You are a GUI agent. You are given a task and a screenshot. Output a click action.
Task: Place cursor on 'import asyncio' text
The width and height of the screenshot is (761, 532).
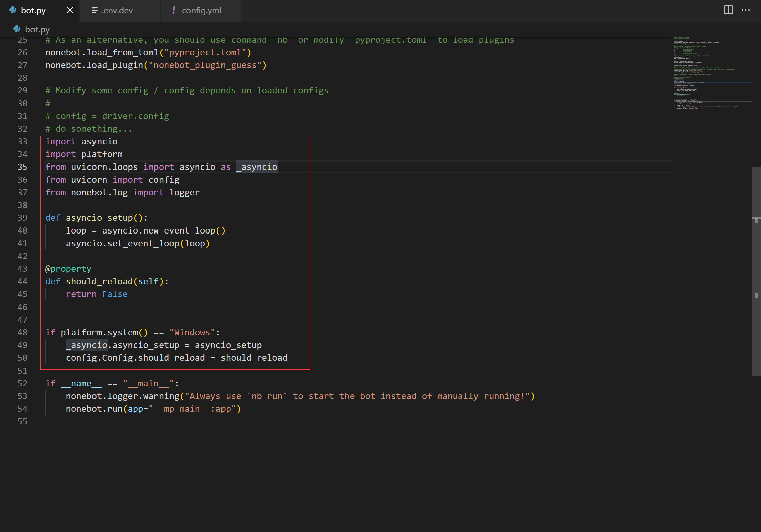click(81, 141)
